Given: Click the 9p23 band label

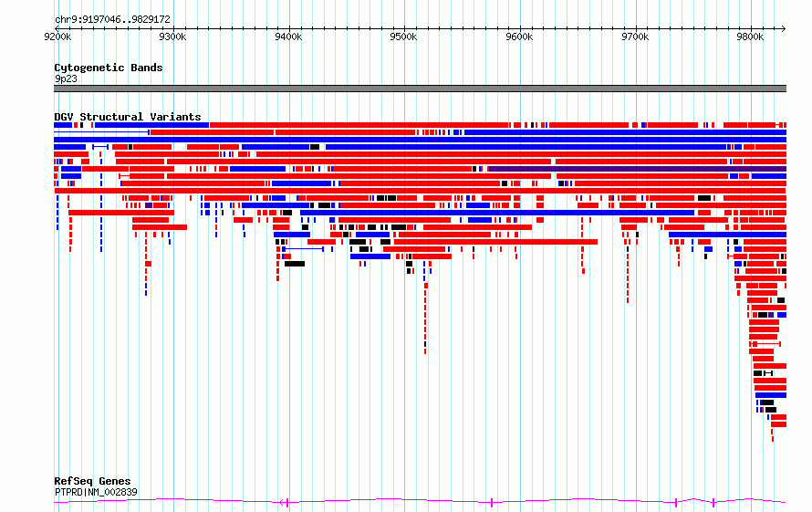Looking at the screenshot, I should 66,78.
